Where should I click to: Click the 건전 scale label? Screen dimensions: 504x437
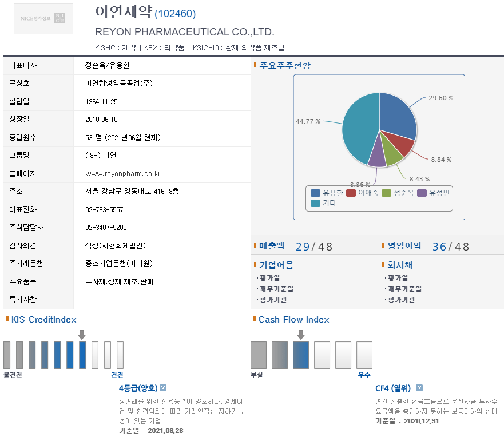click(x=117, y=375)
